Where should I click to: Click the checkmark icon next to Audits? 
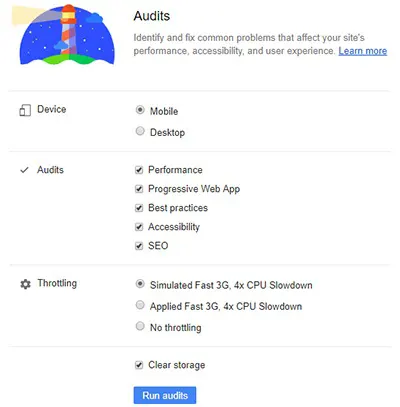click(x=24, y=170)
